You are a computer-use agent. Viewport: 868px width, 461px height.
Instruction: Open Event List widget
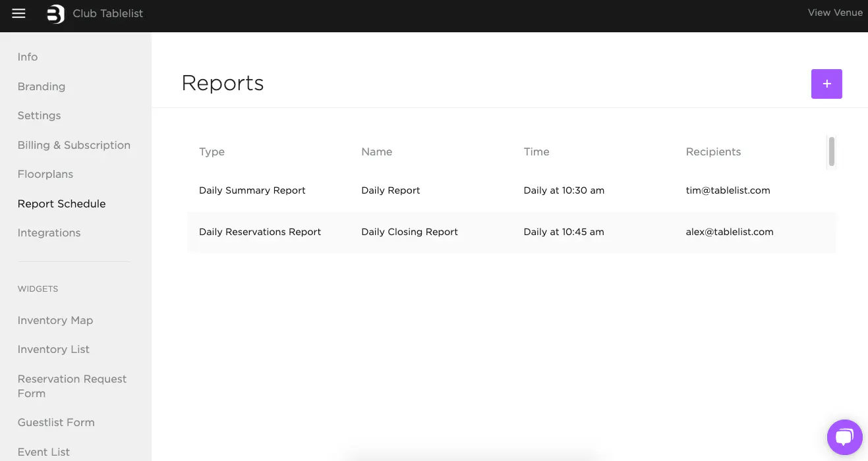44,452
